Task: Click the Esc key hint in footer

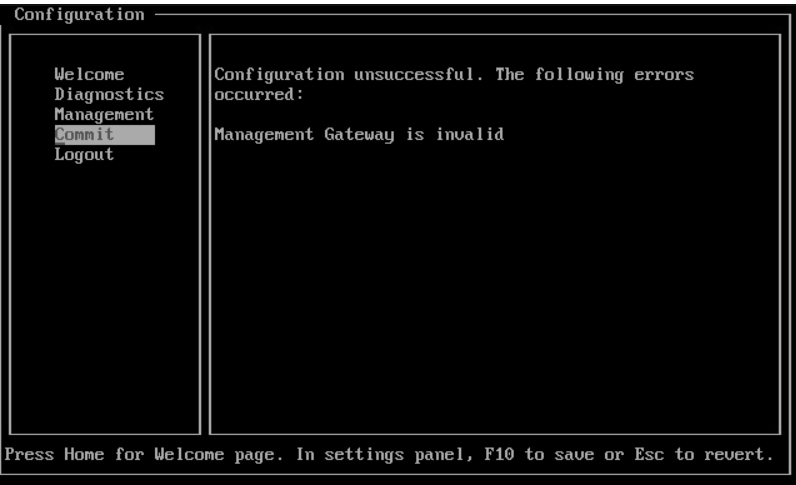Action: (649, 454)
